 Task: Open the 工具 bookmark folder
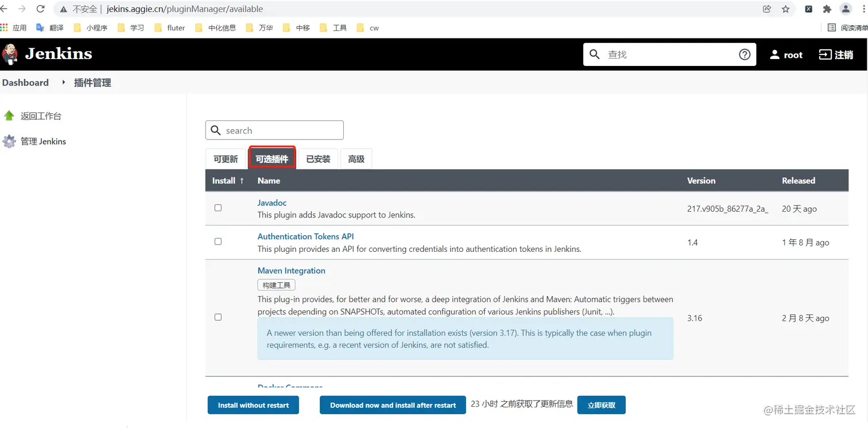(x=334, y=28)
